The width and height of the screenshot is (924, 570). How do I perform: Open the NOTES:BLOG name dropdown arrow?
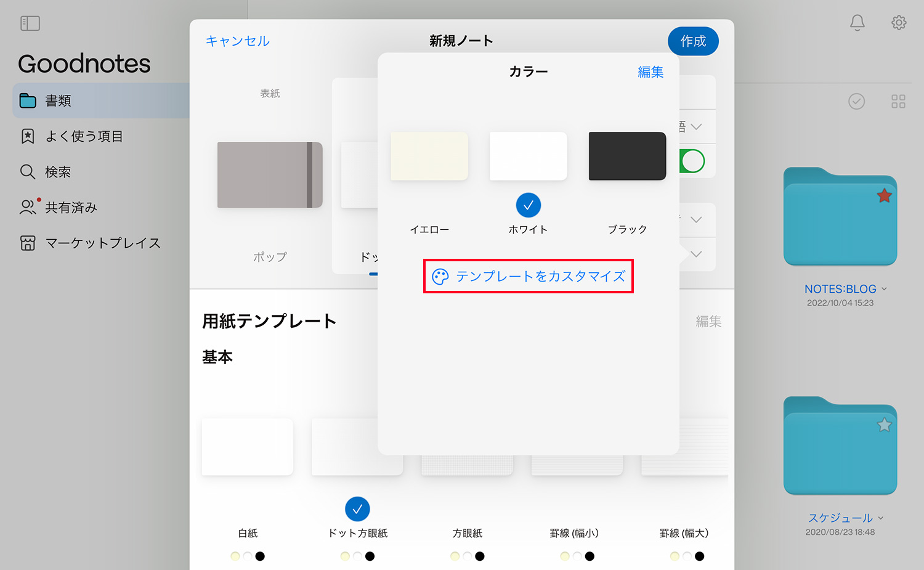[x=885, y=289]
